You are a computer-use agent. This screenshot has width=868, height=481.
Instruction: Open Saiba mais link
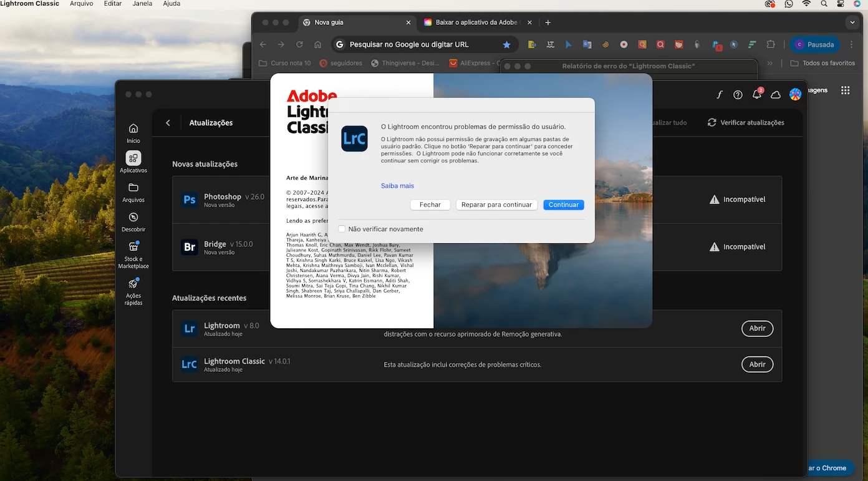click(397, 186)
